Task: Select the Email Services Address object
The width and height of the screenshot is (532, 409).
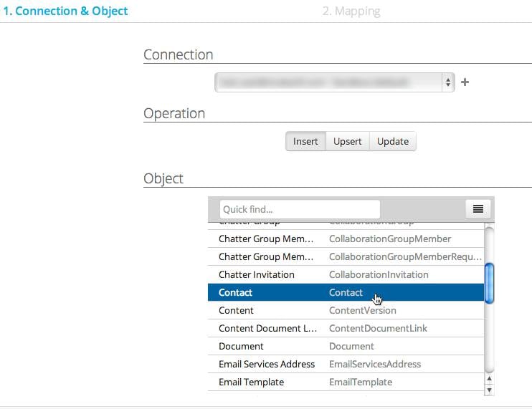Action: (346, 364)
